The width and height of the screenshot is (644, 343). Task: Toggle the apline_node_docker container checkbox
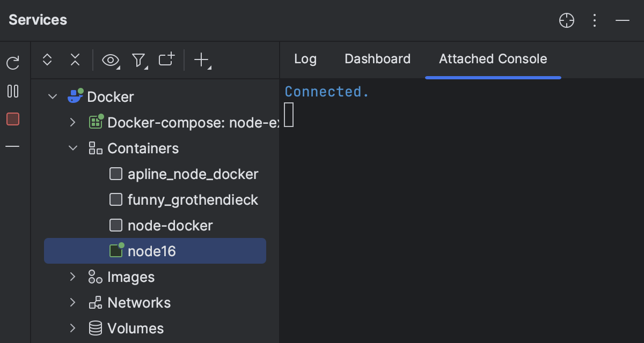[116, 174]
